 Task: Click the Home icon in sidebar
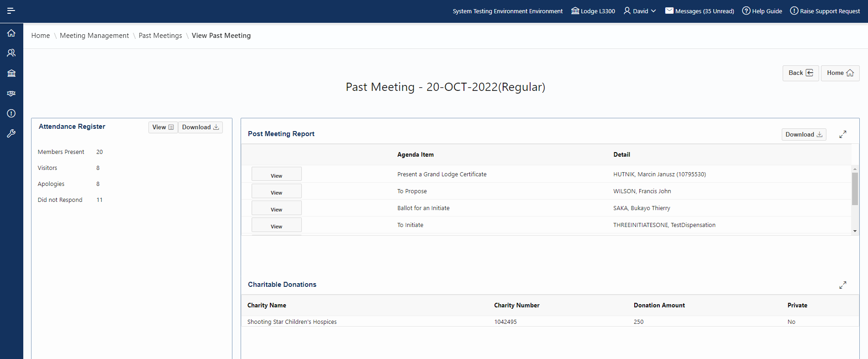click(11, 33)
